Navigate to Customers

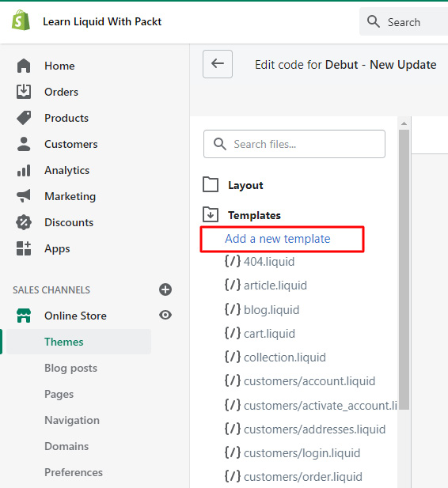[71, 144]
